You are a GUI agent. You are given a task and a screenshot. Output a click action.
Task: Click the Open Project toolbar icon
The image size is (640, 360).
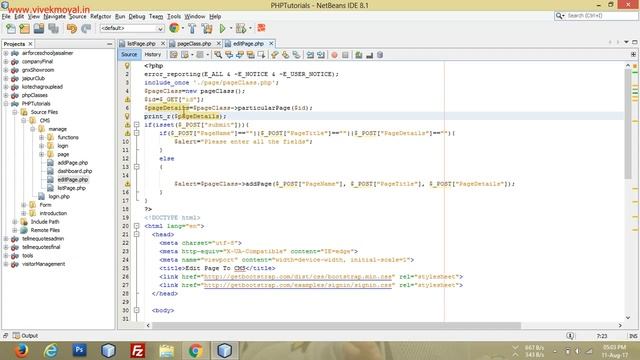[39, 28]
